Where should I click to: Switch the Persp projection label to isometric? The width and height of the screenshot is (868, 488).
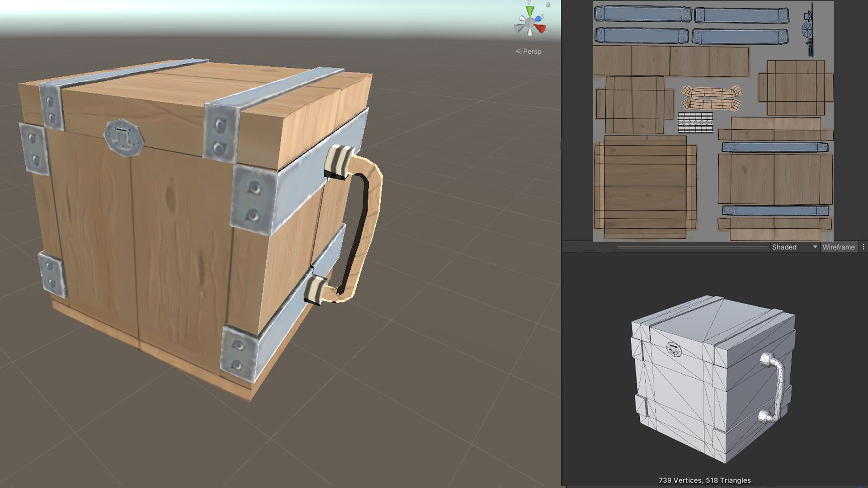[528, 52]
